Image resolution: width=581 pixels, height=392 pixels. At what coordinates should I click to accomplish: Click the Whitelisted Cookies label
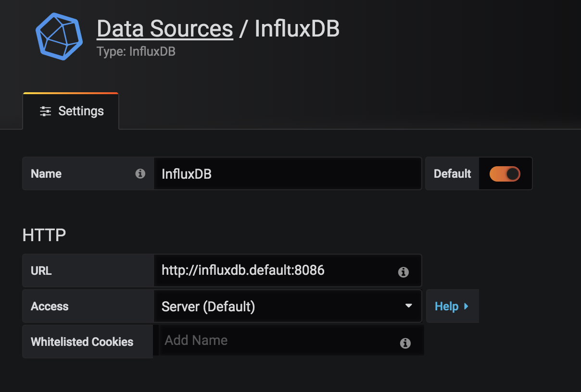coord(82,342)
